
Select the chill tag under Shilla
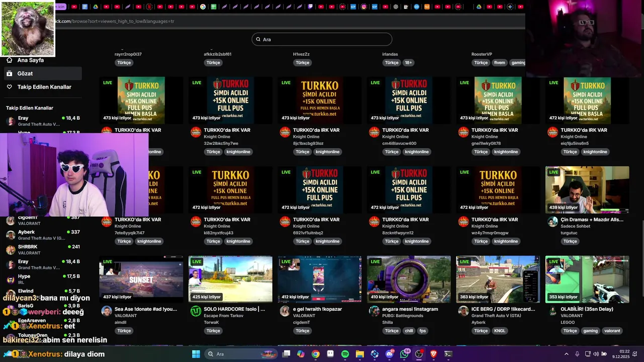click(x=409, y=331)
